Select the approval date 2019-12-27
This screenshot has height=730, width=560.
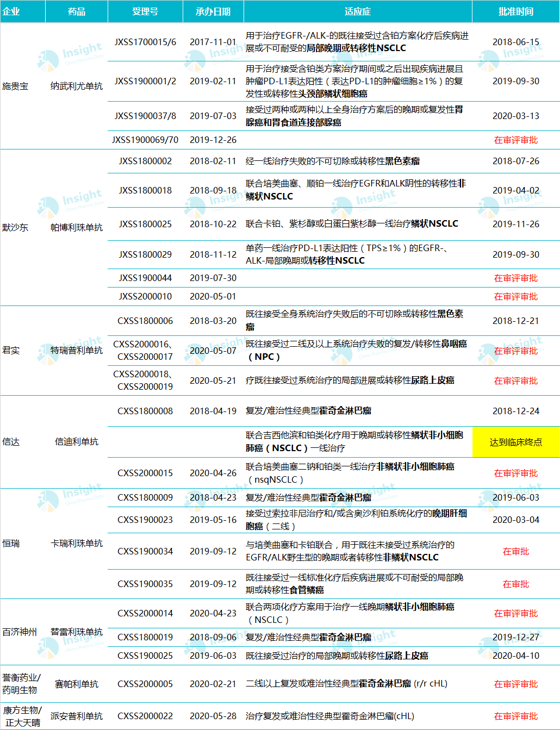pos(516,637)
